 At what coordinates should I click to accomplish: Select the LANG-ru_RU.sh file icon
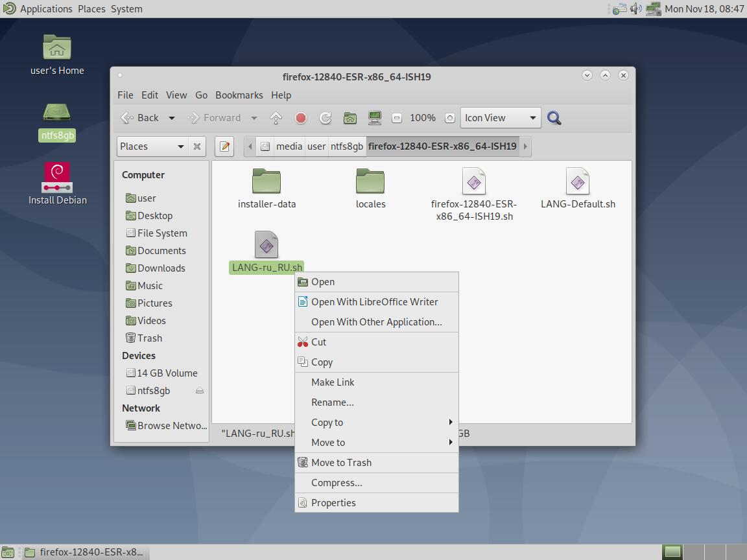click(267, 245)
